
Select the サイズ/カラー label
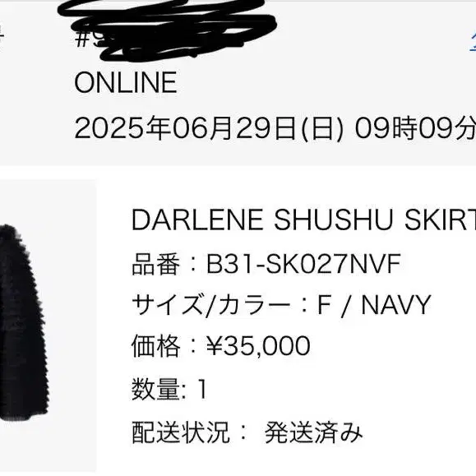click(x=211, y=305)
